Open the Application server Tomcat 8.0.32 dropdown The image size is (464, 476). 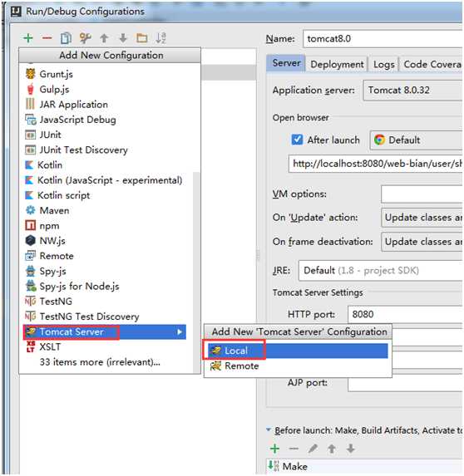click(412, 91)
